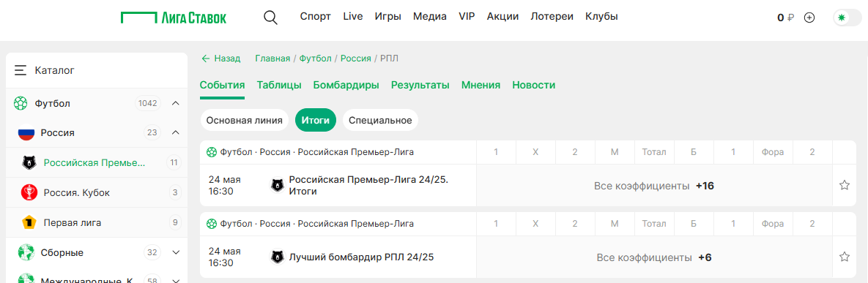Click the Первая лига yellow badge icon
This screenshot has height=283, width=868.
(x=29, y=223)
